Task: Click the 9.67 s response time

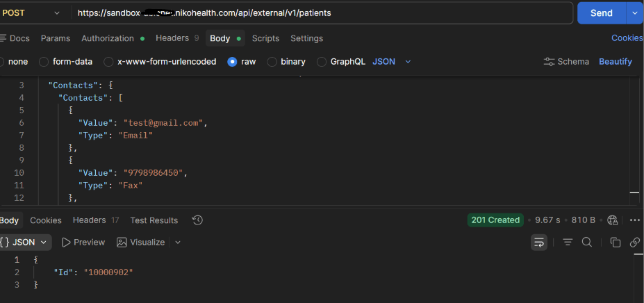Action: [547, 220]
